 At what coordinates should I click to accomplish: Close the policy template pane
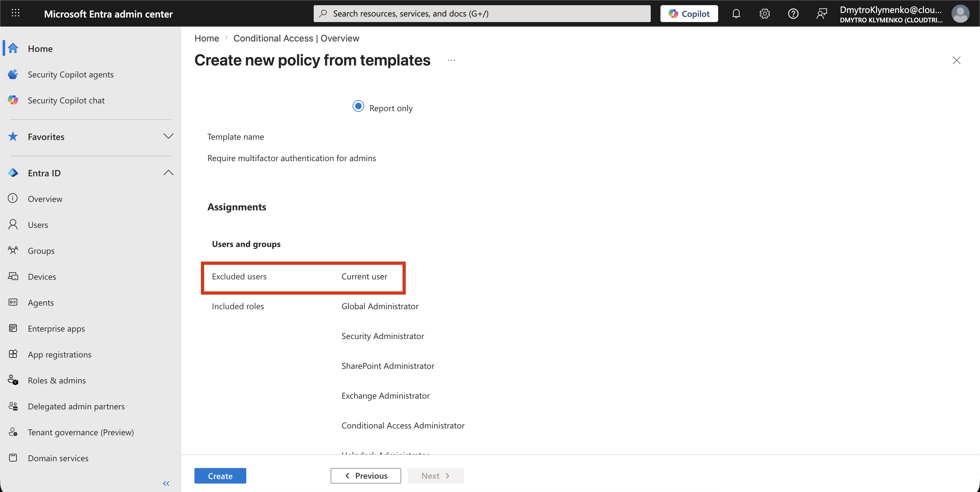tap(956, 60)
